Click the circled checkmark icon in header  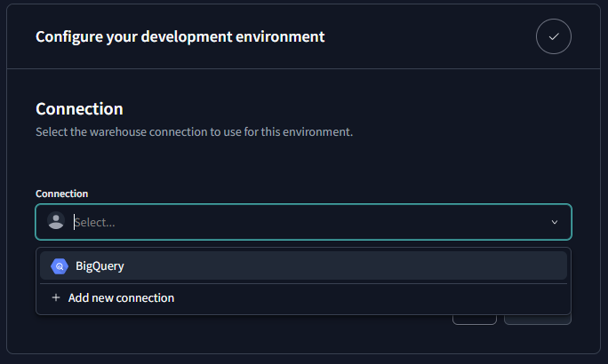(x=554, y=37)
